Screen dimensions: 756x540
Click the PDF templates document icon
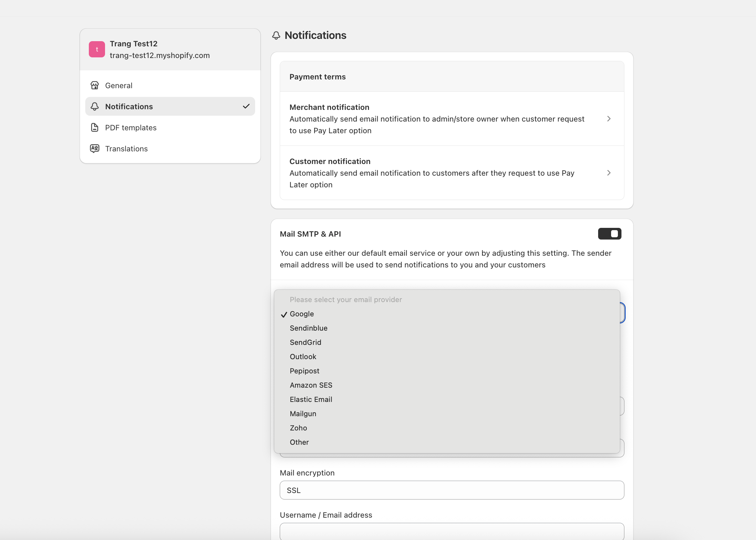tap(94, 128)
